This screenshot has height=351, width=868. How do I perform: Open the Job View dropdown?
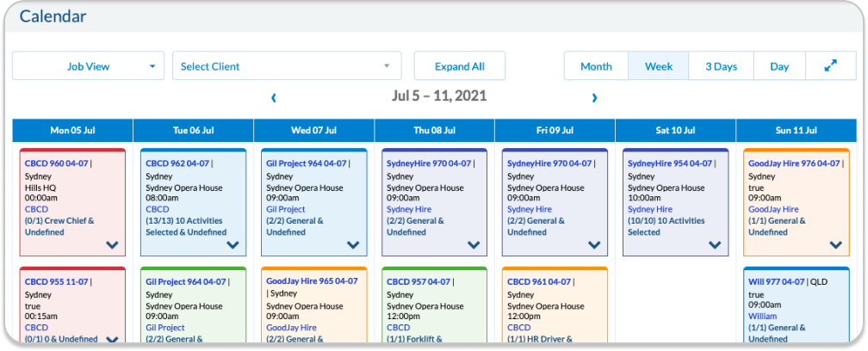(x=88, y=66)
